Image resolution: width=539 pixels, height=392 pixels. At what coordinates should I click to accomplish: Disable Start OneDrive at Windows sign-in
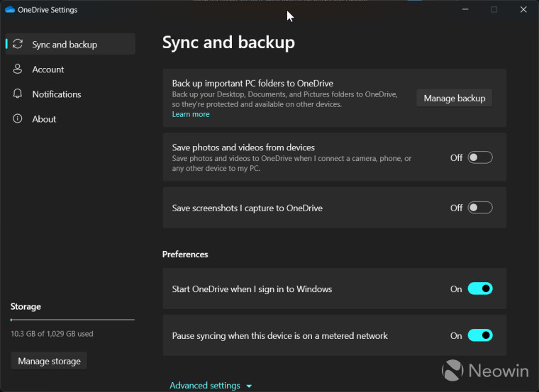[x=480, y=289]
